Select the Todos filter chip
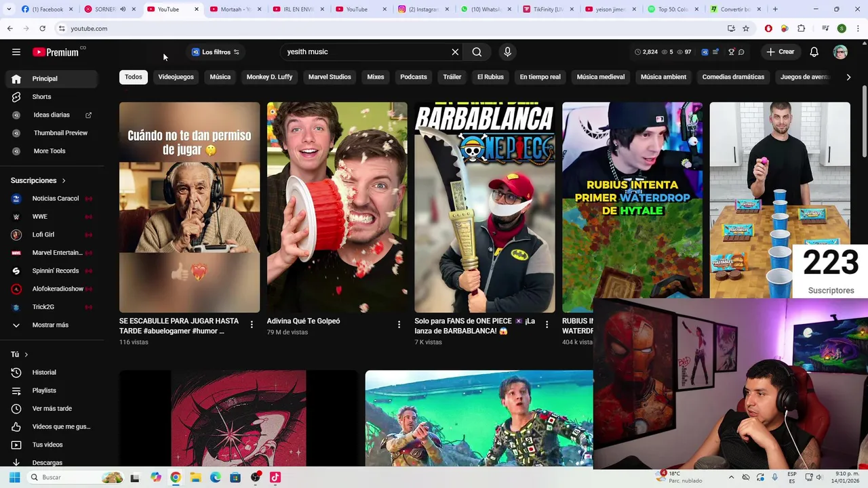The width and height of the screenshot is (868, 488). (x=134, y=77)
